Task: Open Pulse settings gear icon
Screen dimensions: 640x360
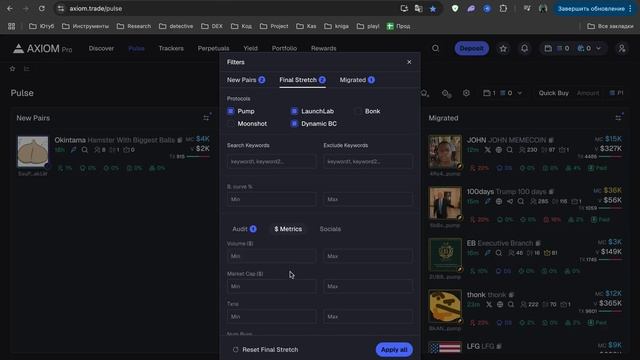Action: click(466, 93)
